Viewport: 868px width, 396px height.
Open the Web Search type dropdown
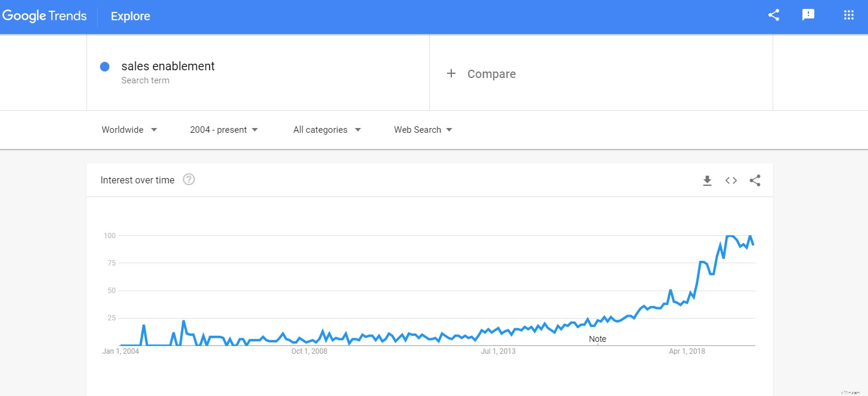click(423, 129)
